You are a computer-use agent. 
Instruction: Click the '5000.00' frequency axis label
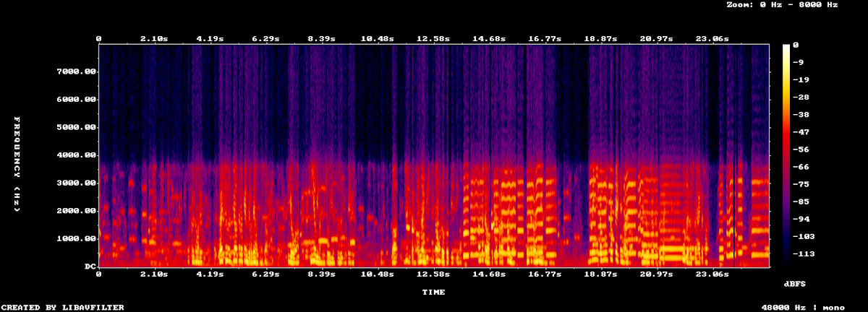[76, 127]
